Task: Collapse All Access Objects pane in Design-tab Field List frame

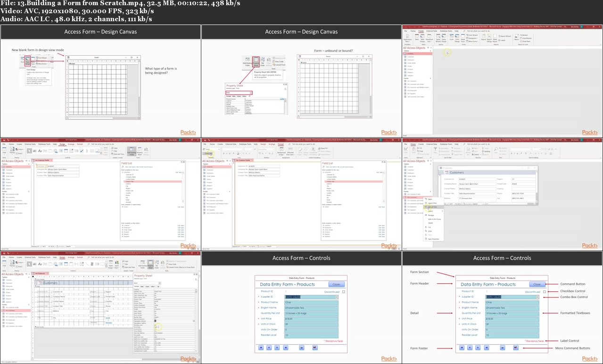Action: pos(29,161)
